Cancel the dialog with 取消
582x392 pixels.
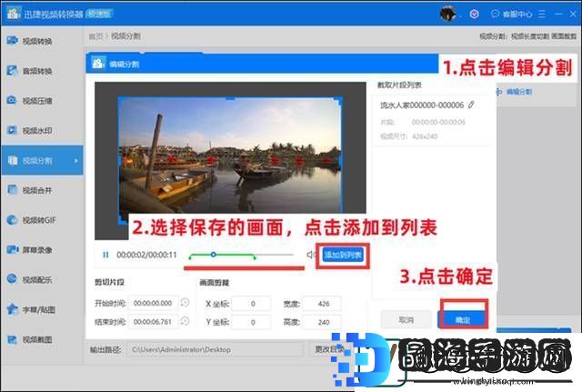tap(406, 319)
